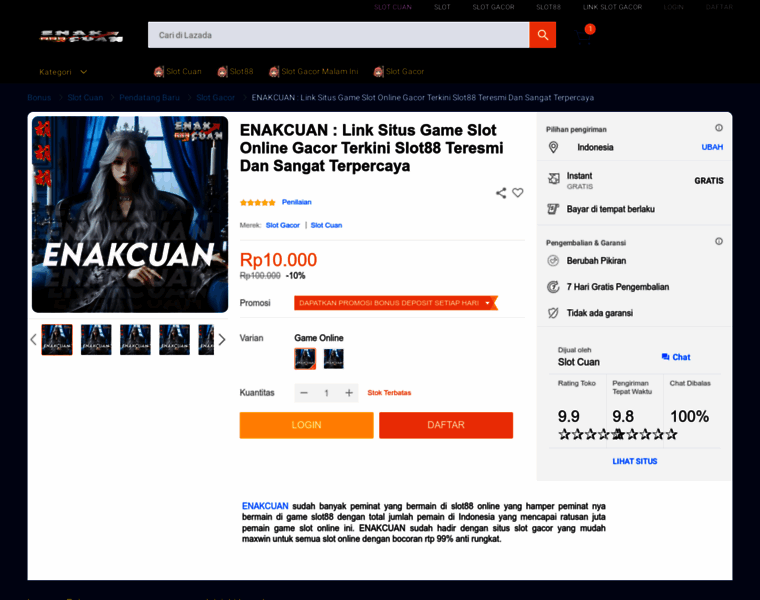
Task: Increase quantity with plus button
Action: (349, 393)
